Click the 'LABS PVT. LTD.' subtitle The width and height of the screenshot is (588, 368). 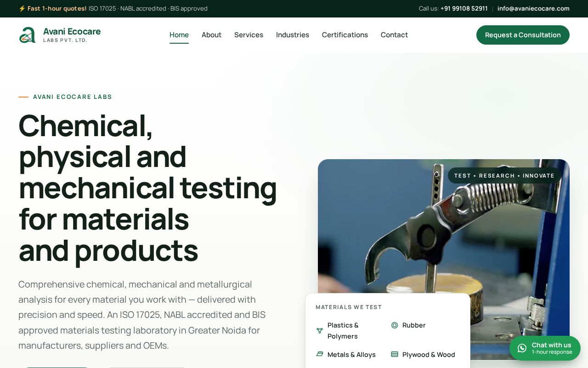click(65, 40)
